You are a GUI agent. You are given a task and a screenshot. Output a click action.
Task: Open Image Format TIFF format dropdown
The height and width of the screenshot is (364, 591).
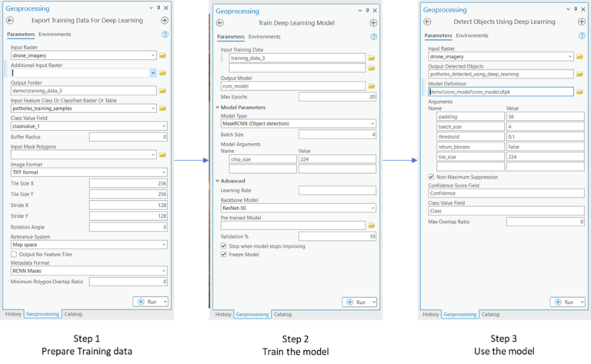pos(165,172)
